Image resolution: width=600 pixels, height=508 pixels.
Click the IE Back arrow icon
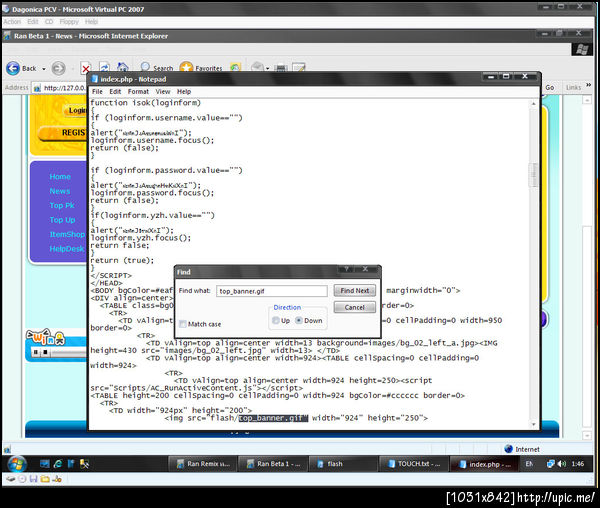[13, 68]
